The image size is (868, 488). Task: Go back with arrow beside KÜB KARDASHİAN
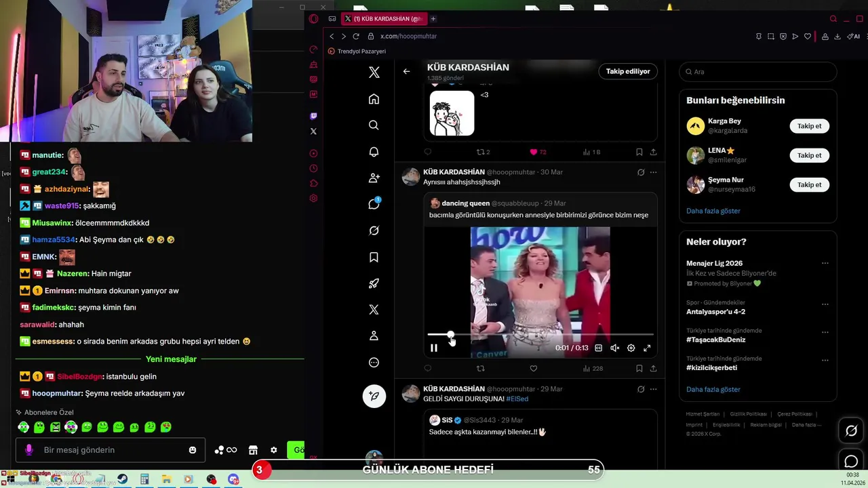pyautogui.click(x=406, y=71)
